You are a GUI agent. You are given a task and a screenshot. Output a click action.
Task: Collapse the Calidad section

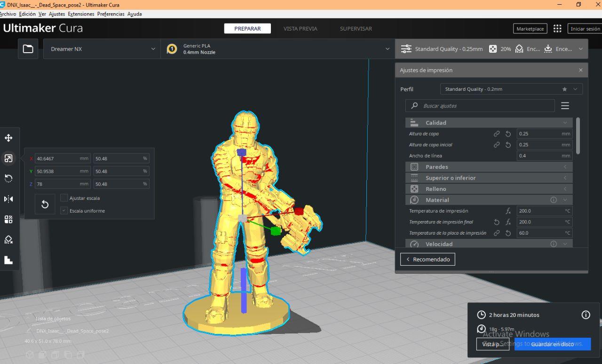(x=489, y=123)
